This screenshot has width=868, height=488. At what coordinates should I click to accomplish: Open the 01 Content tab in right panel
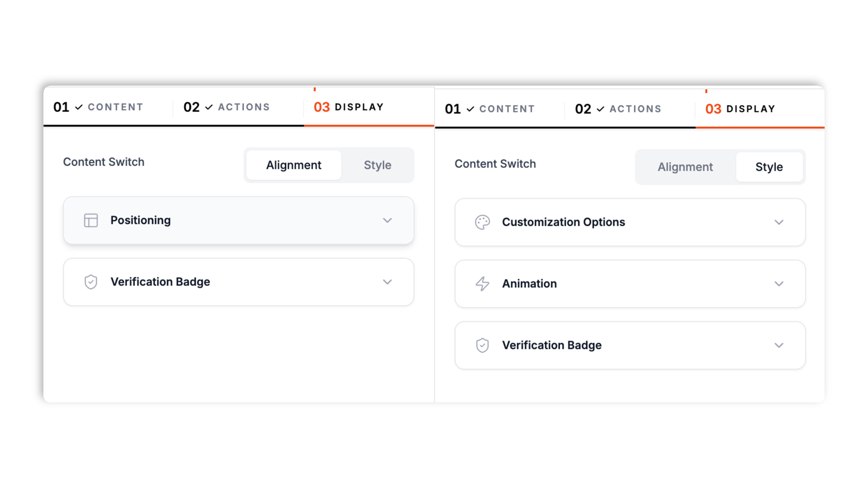(500, 109)
